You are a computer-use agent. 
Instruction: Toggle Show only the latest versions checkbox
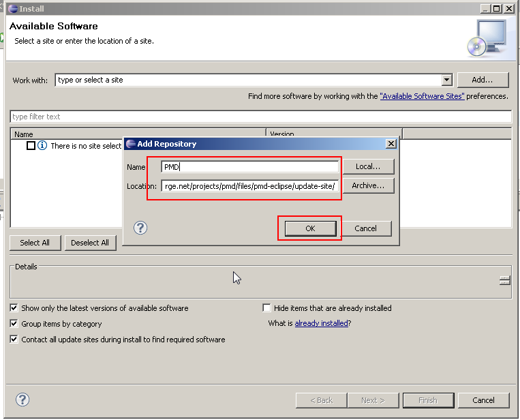tap(14, 308)
